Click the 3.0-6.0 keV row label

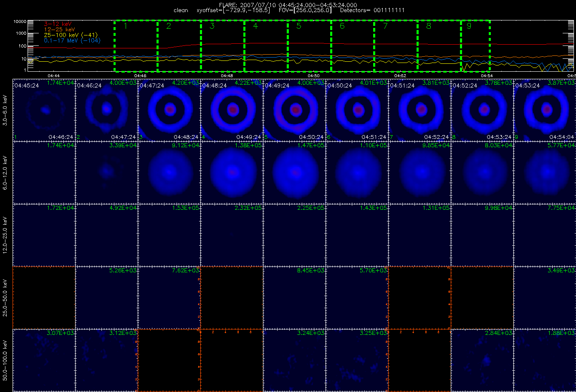click(x=5, y=110)
